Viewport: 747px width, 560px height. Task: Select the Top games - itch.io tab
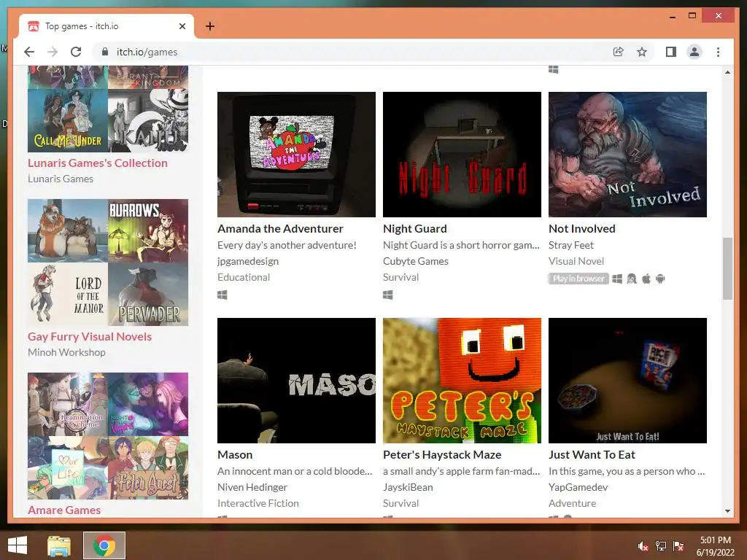pos(107,26)
